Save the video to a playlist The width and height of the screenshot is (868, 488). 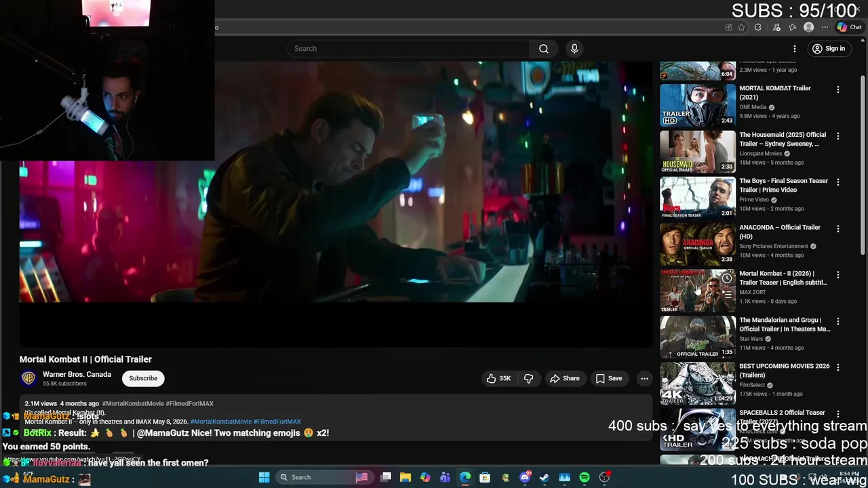608,378
